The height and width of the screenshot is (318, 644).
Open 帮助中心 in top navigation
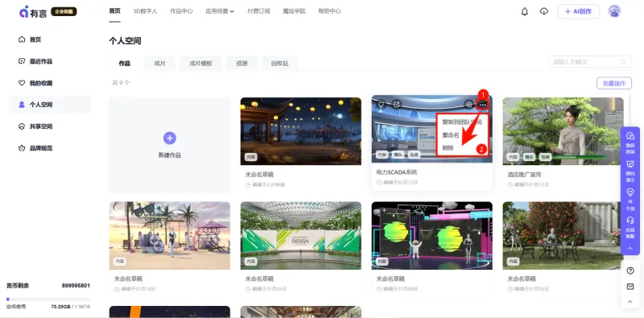pyautogui.click(x=329, y=11)
